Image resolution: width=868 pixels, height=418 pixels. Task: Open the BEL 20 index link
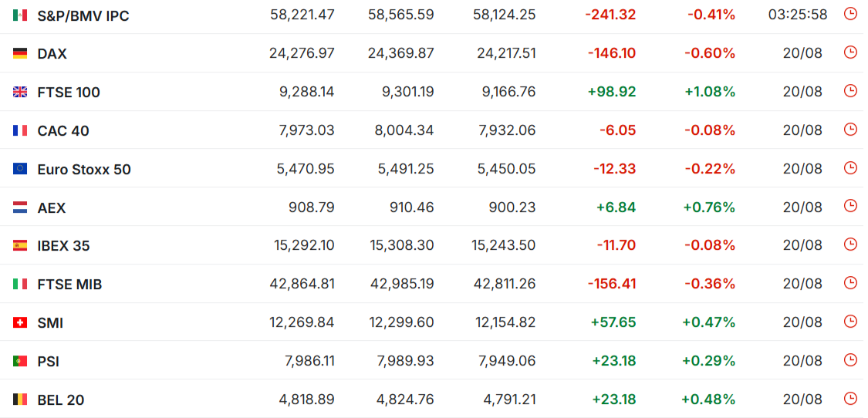pos(61,399)
